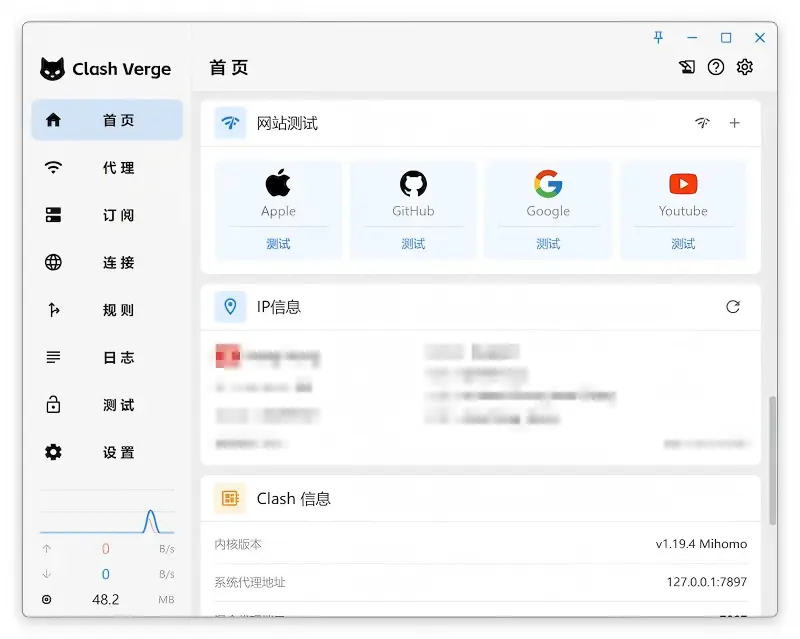Screen dimensions: 800x639
Task: Click the Apple logo card
Action: pos(278,183)
